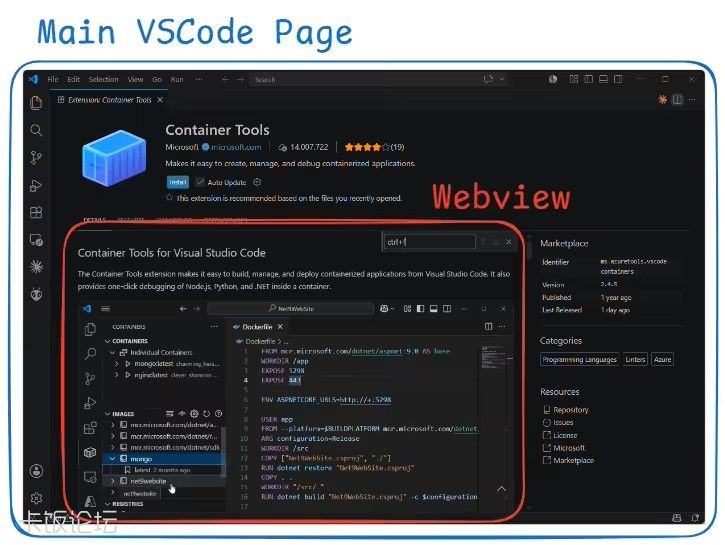
Task: Open the Accounts icon in activity bar
Action: pyautogui.click(x=36, y=471)
